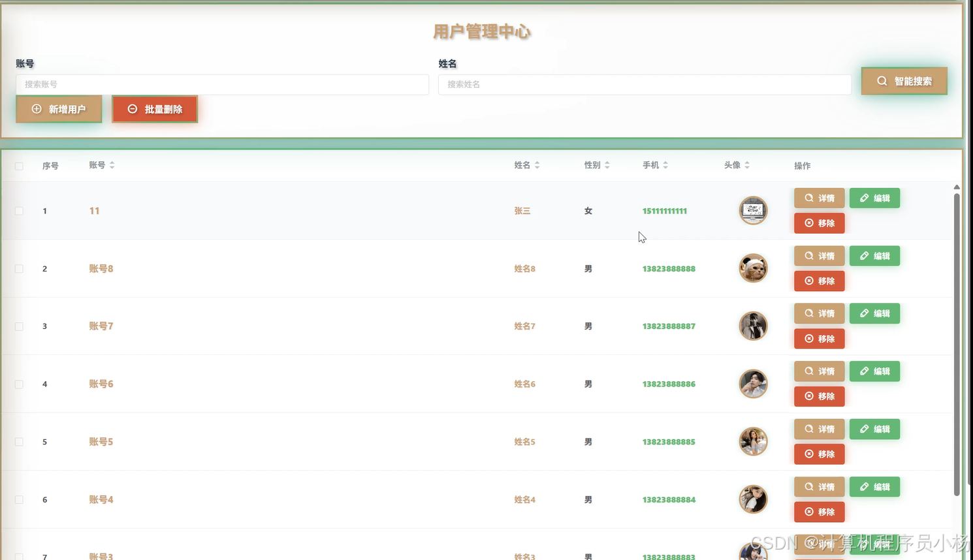The height and width of the screenshot is (560, 973).
Task: Click avatar thumbnail of 姓名6
Action: [x=753, y=384]
